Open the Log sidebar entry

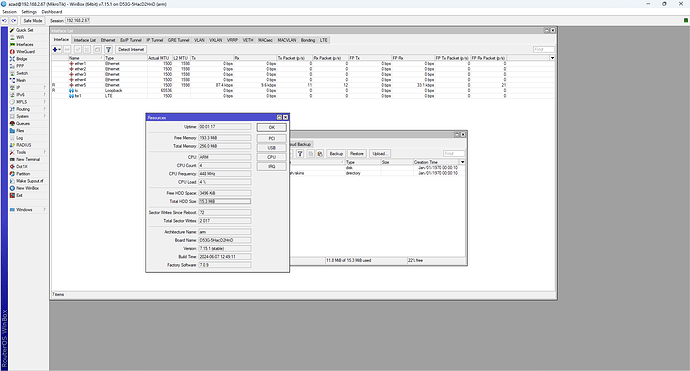click(x=19, y=138)
